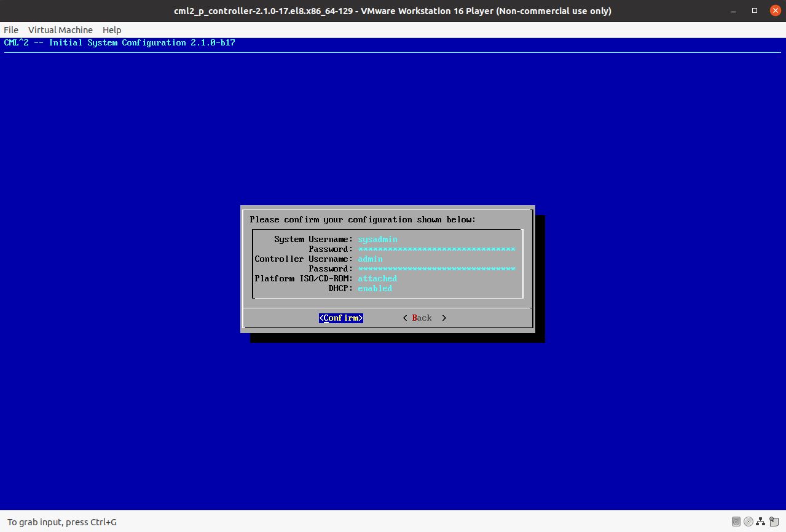Click the network adapter status icon
The width and height of the screenshot is (786, 532).
pos(760,522)
